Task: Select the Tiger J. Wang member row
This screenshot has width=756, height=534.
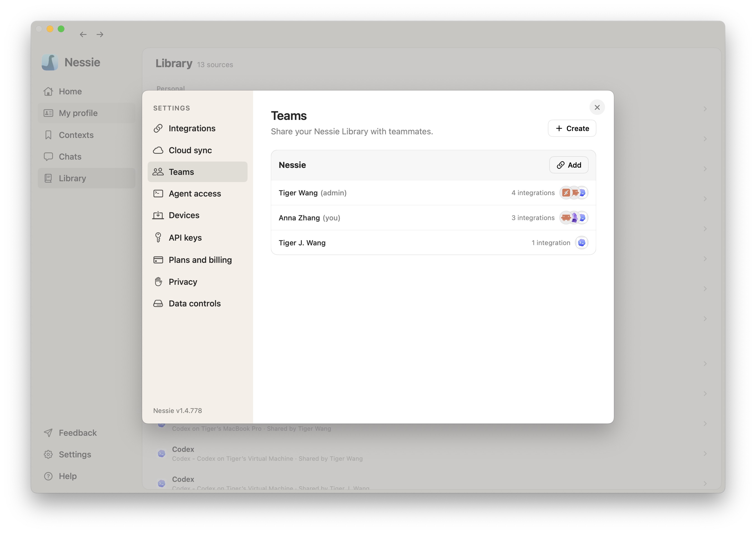Action: pyautogui.click(x=433, y=243)
